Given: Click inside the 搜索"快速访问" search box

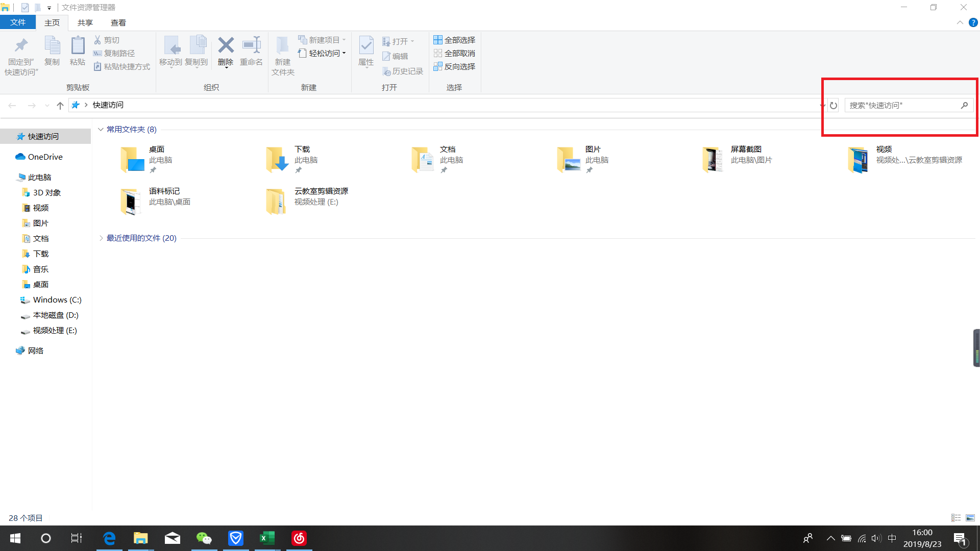Looking at the screenshot, I should coord(903,105).
